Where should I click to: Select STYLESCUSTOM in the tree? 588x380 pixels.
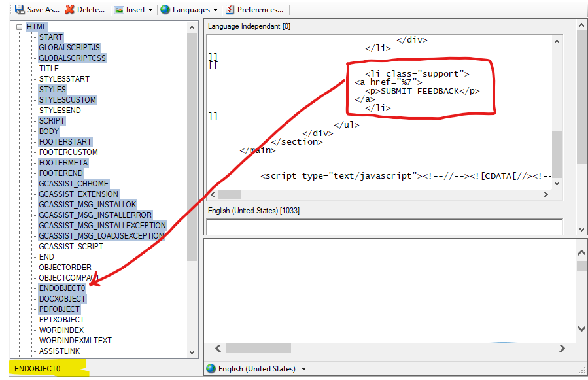pos(67,100)
